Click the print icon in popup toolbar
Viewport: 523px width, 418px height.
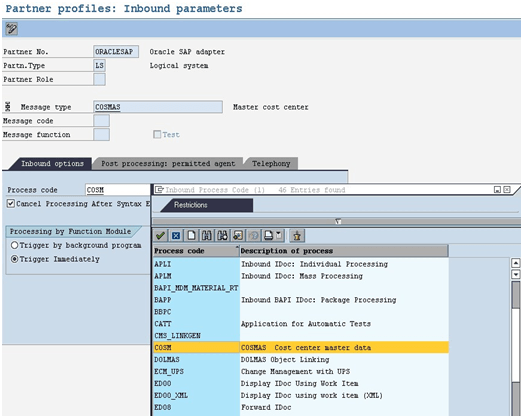[269, 236]
